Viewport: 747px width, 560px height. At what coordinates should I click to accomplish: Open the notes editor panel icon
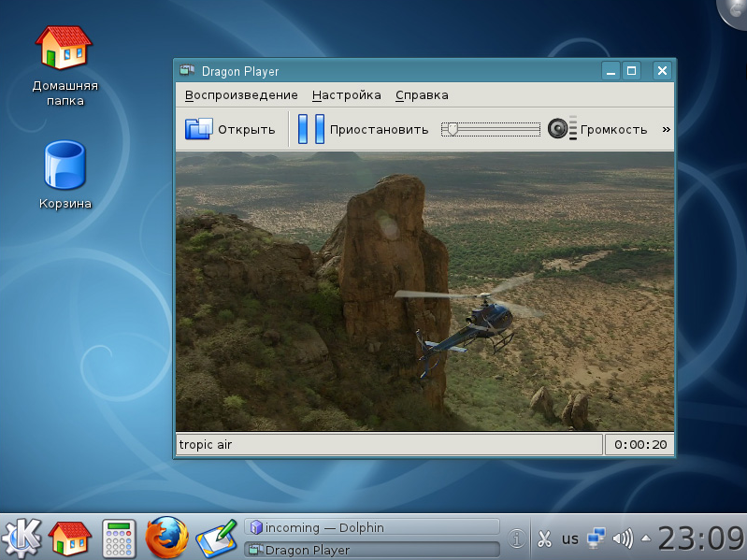(x=217, y=538)
